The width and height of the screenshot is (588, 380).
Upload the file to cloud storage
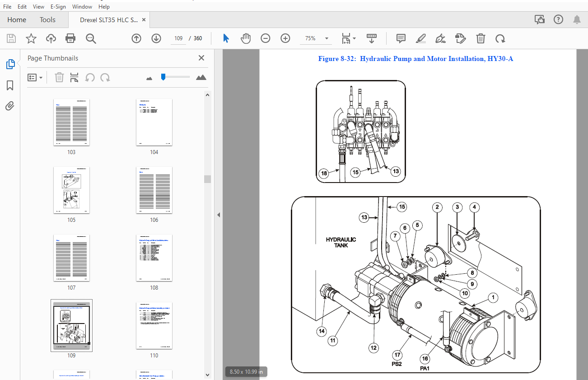tap(51, 38)
